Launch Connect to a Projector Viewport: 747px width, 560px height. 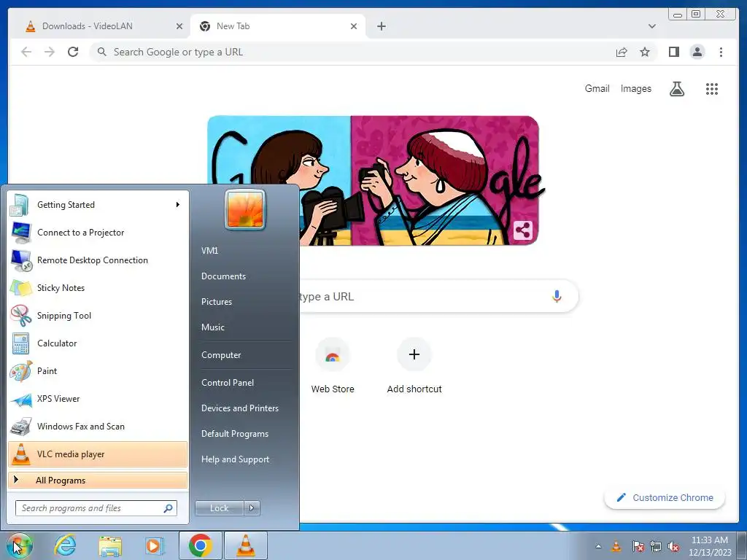pos(98,233)
